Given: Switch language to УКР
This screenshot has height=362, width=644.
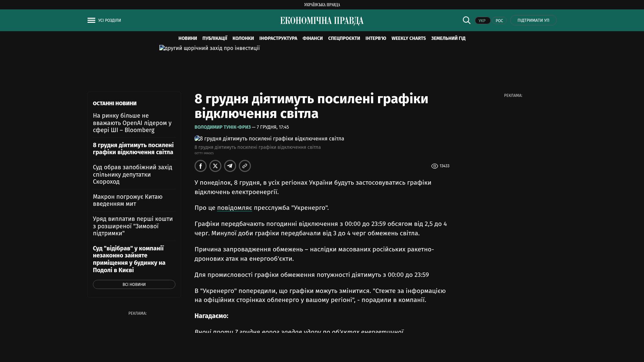Looking at the screenshot, I should 482,21.
